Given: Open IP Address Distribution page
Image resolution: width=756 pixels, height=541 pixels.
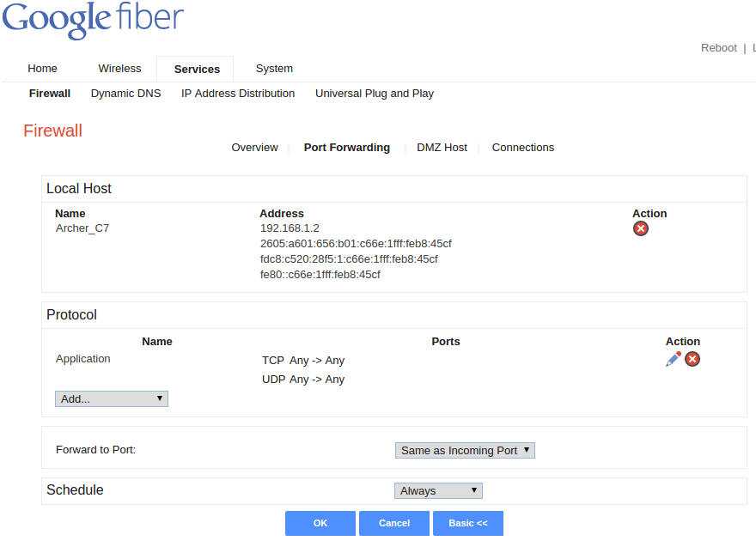Looking at the screenshot, I should 238,94.
